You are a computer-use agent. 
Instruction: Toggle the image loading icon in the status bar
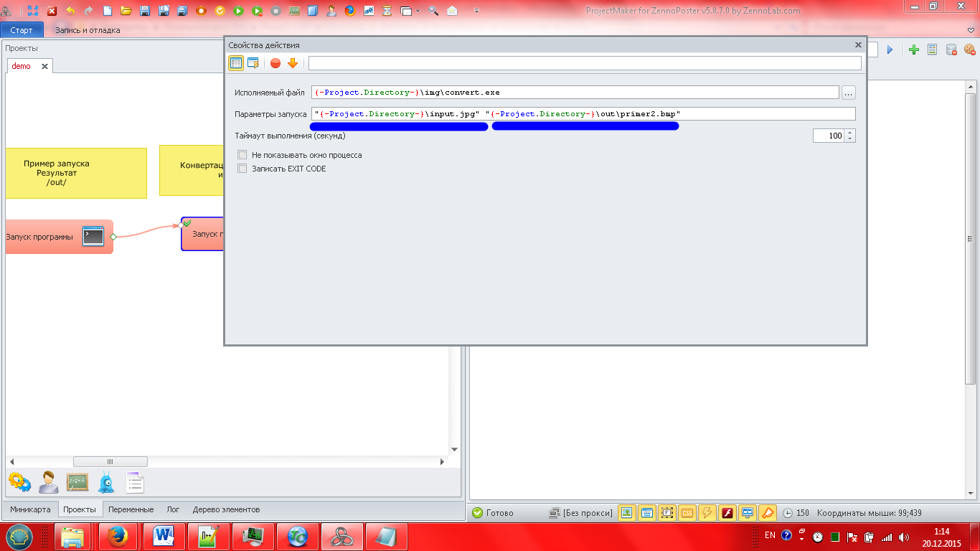point(627,513)
